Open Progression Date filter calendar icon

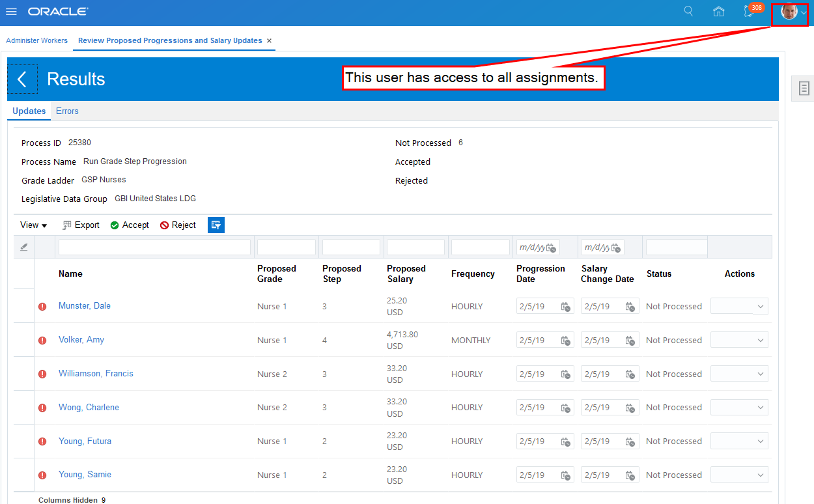click(552, 247)
